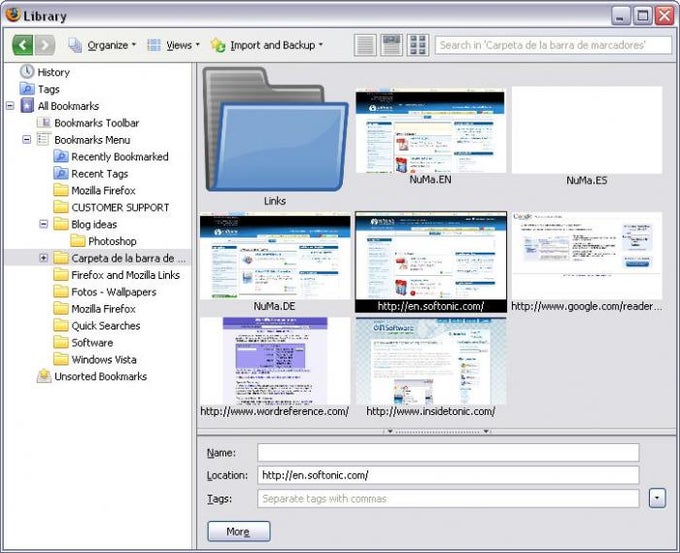Screen dimensions: 680x553
Task: Click the Windows Vista folder icon
Action: click(61, 359)
